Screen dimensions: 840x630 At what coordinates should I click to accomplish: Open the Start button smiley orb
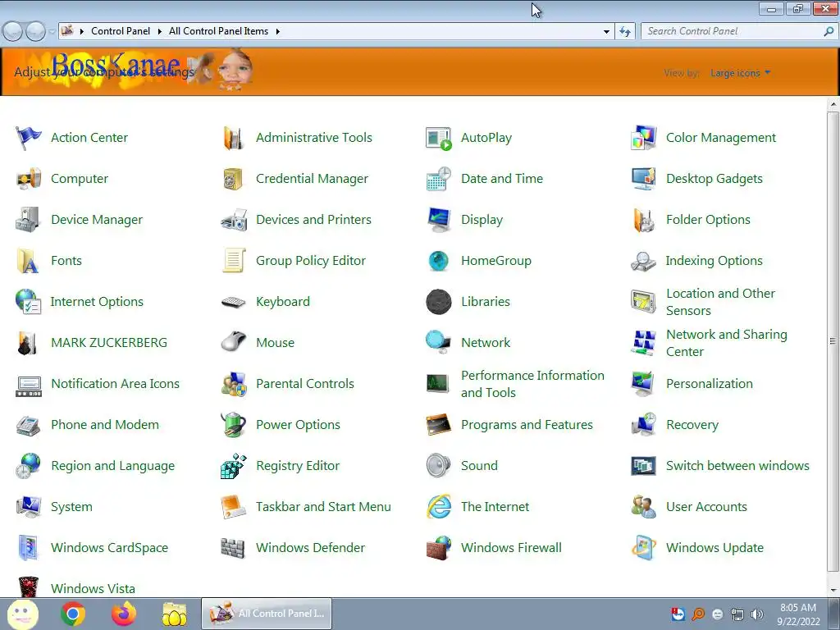click(x=22, y=614)
